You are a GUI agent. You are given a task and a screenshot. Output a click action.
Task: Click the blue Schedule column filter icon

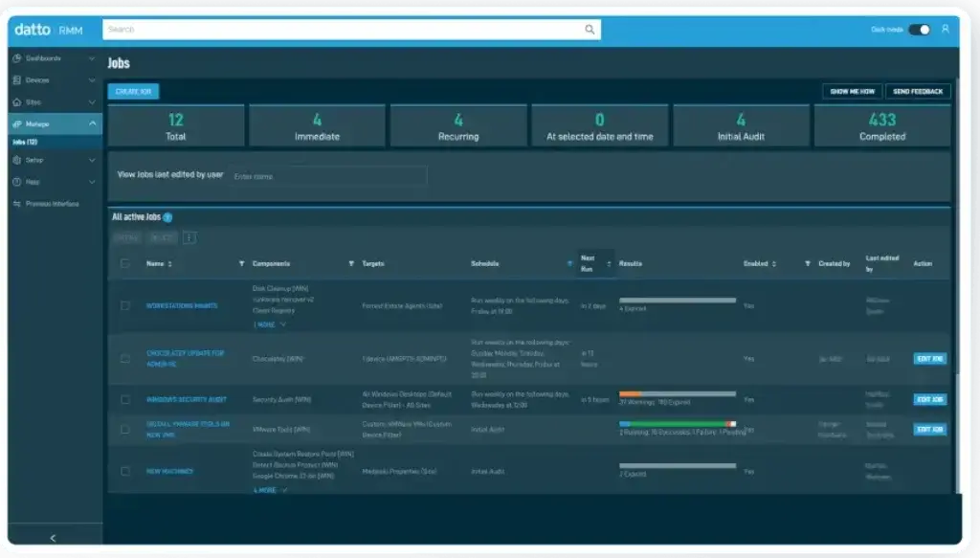tap(569, 264)
